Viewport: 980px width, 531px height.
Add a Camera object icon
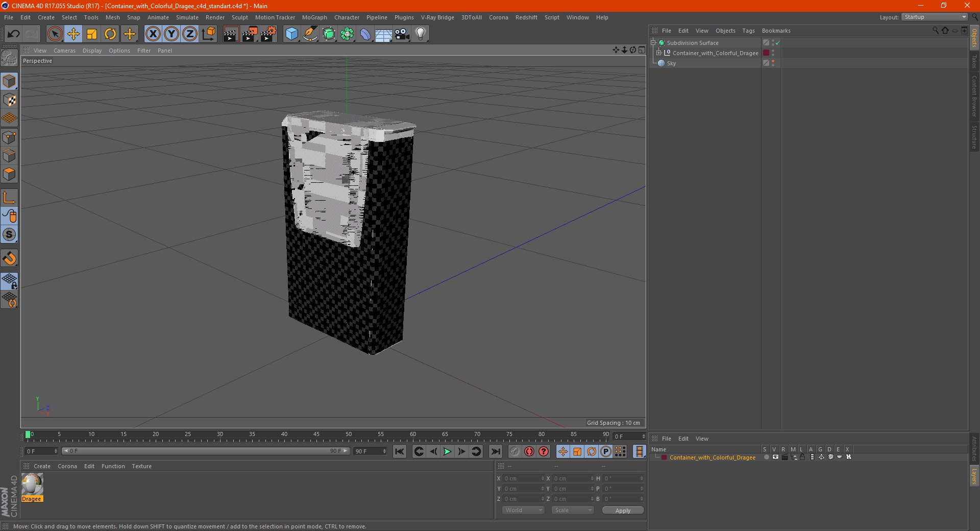coord(402,34)
